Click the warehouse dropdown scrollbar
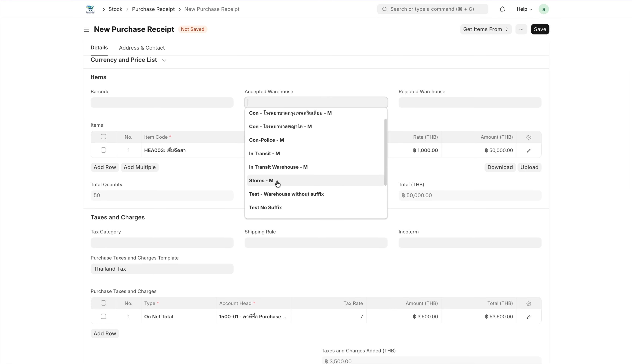633x364 pixels. point(385,152)
